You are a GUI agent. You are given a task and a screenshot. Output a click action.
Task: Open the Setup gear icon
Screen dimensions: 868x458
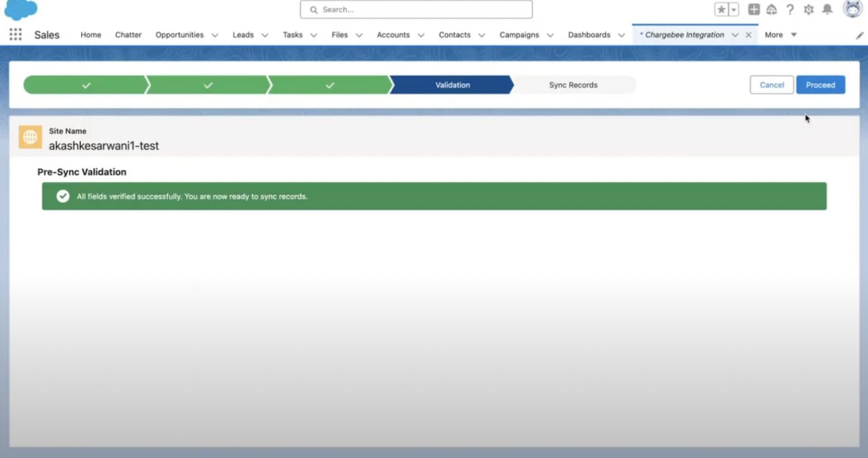coord(808,9)
